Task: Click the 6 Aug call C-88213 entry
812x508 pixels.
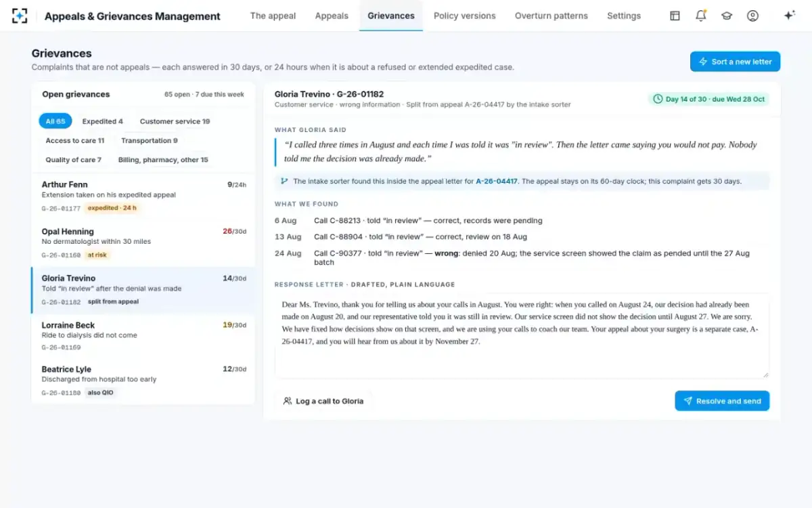Action: click(522, 221)
